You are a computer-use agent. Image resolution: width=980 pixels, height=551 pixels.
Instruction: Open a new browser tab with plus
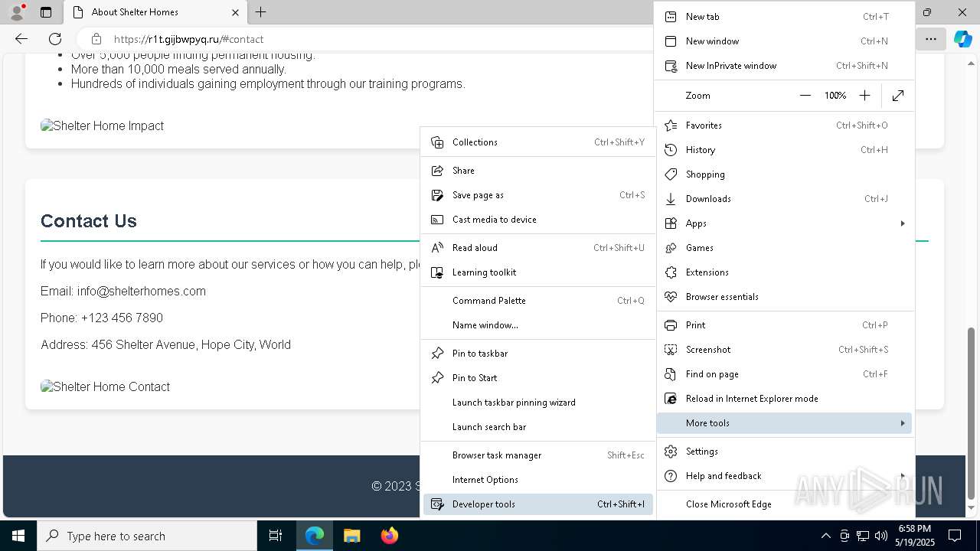pyautogui.click(x=260, y=12)
